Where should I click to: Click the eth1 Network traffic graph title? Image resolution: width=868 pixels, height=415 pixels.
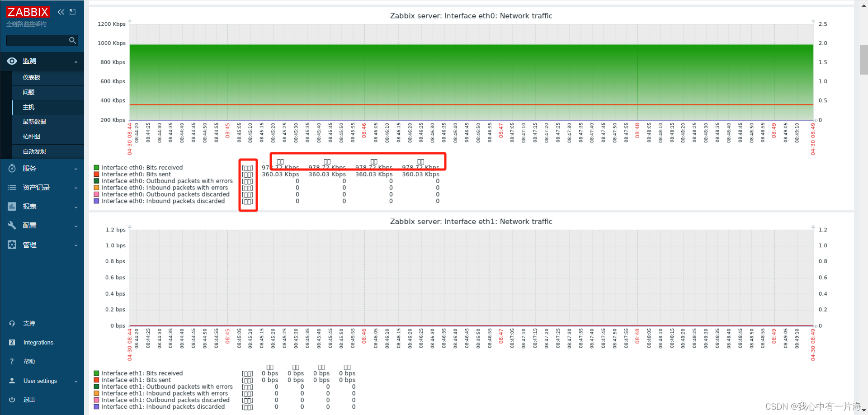point(471,222)
